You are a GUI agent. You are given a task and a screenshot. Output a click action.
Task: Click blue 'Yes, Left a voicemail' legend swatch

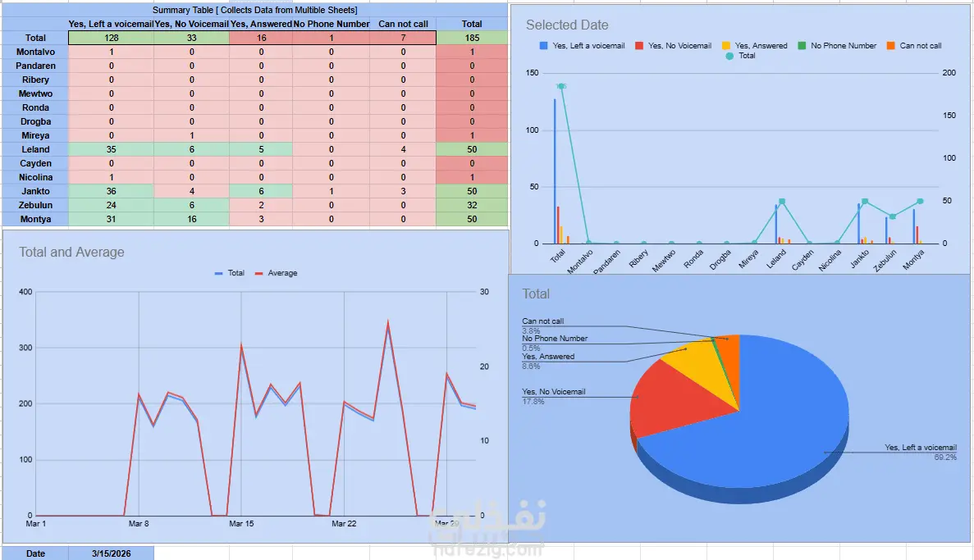(543, 46)
